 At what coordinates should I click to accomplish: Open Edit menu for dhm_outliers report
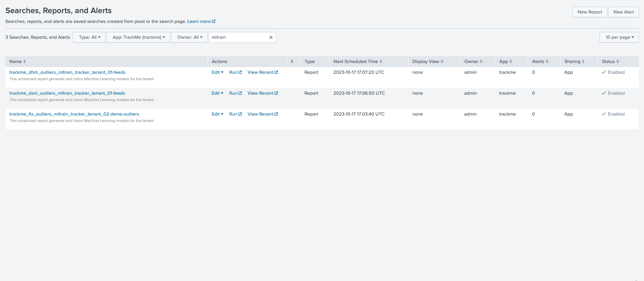(x=217, y=72)
